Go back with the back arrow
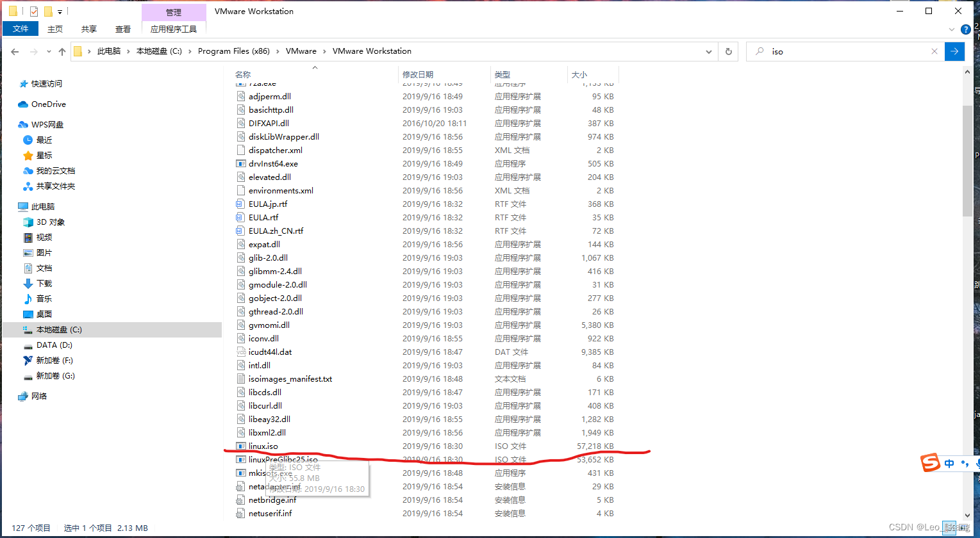980x538 pixels. point(15,51)
